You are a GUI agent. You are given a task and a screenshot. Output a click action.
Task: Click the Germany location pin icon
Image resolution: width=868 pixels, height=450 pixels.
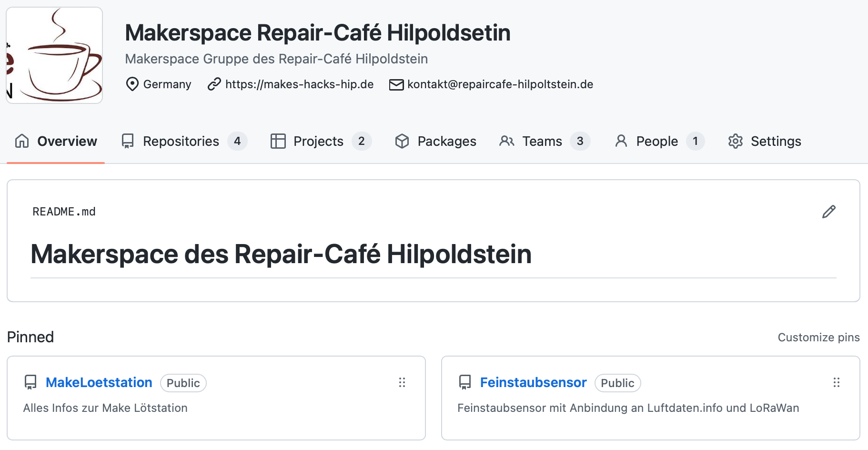[x=132, y=84]
